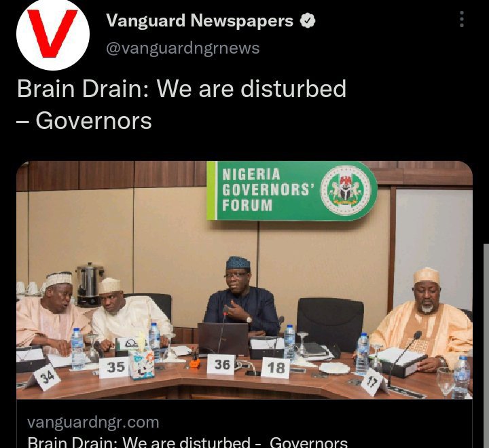Open the Vanguard Newspapers profile avatar
The width and height of the screenshot is (489, 448).
pyautogui.click(x=53, y=33)
